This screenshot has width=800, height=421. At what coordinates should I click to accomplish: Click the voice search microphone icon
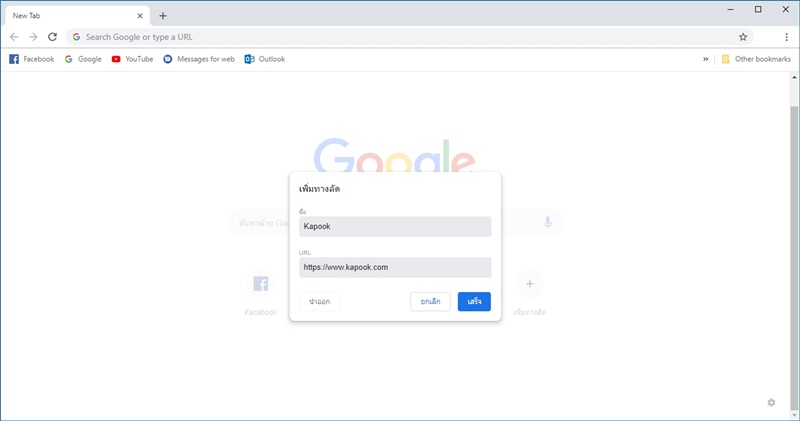547,222
